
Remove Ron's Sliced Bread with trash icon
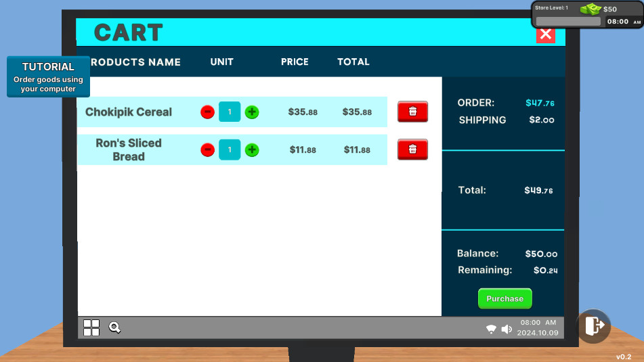coord(412,150)
